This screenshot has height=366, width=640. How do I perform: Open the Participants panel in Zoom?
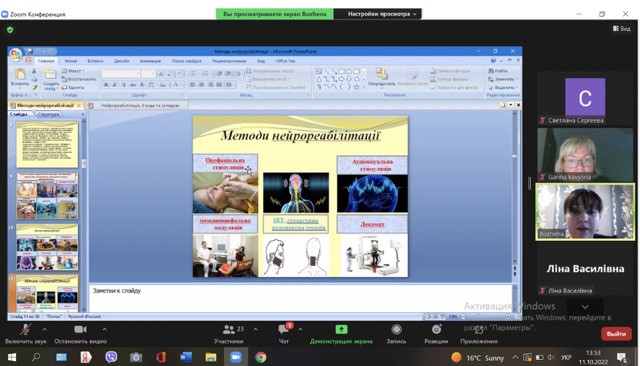[229, 334]
